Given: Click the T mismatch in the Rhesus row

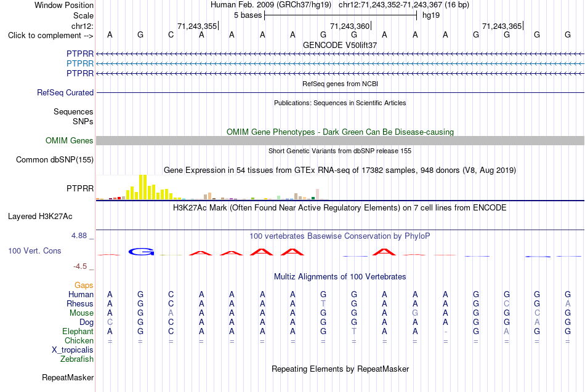Looking at the screenshot, I should tap(323, 303).
